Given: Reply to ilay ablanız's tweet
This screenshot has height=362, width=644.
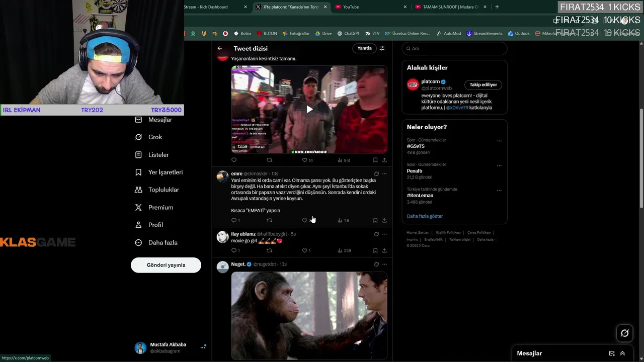Looking at the screenshot, I should [235, 250].
